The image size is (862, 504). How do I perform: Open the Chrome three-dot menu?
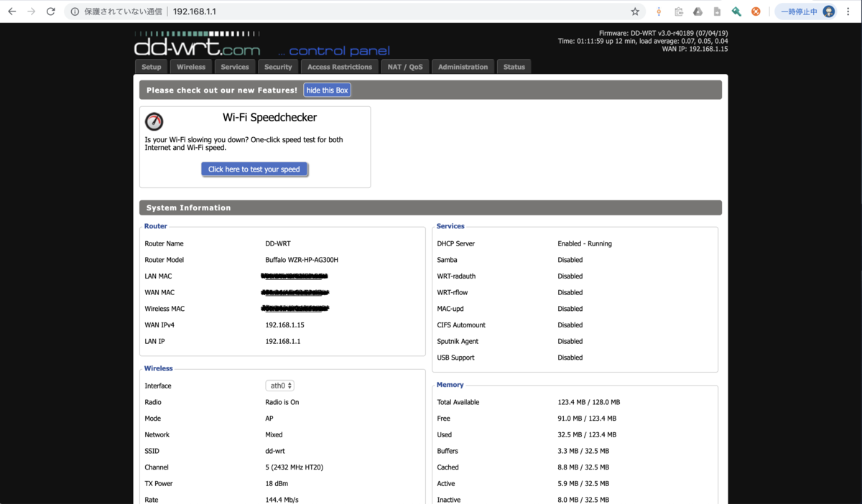coord(848,11)
